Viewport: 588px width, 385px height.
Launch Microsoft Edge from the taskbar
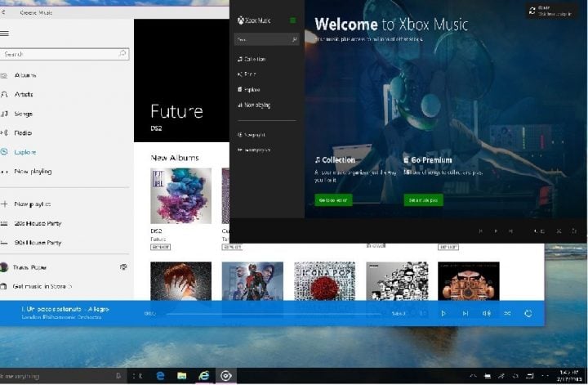point(160,376)
